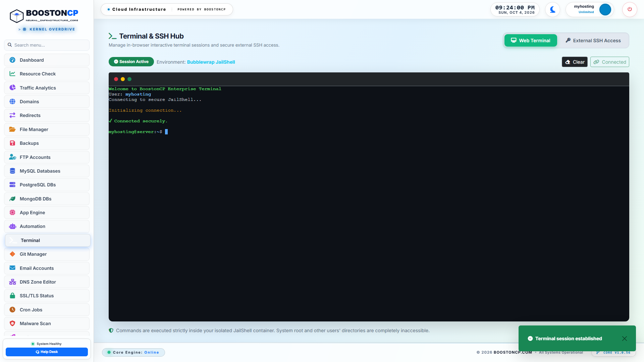Click the FTP Accounts user icon
This screenshot has height=362, width=644.
click(12, 157)
